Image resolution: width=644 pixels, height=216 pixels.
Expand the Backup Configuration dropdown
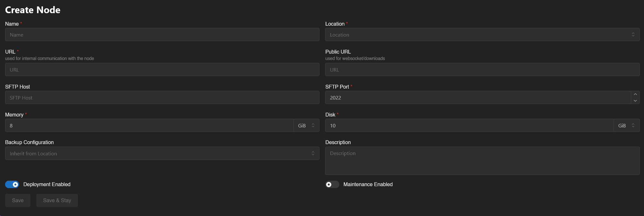coord(162,153)
